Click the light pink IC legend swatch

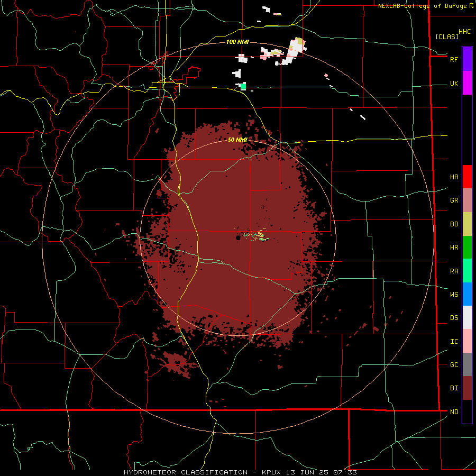coord(467,341)
